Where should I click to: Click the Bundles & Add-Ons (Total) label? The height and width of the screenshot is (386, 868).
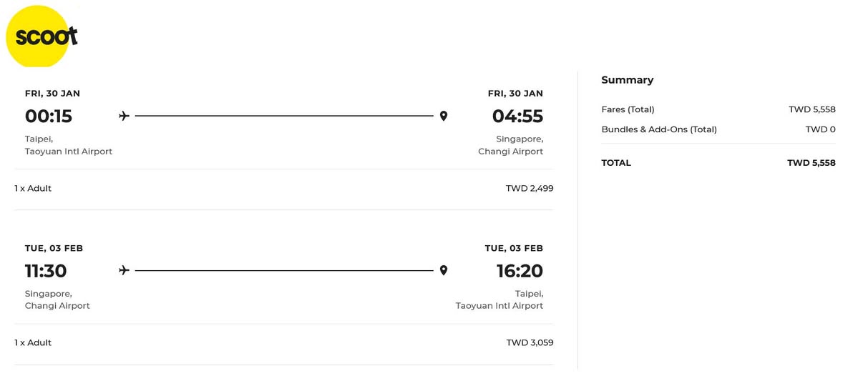tap(659, 129)
